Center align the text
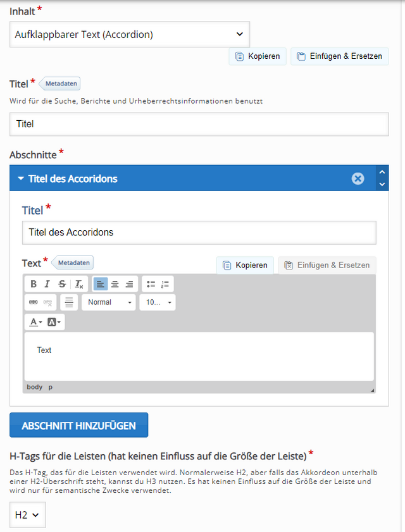Viewport: 405px width, 532px height. (115, 284)
